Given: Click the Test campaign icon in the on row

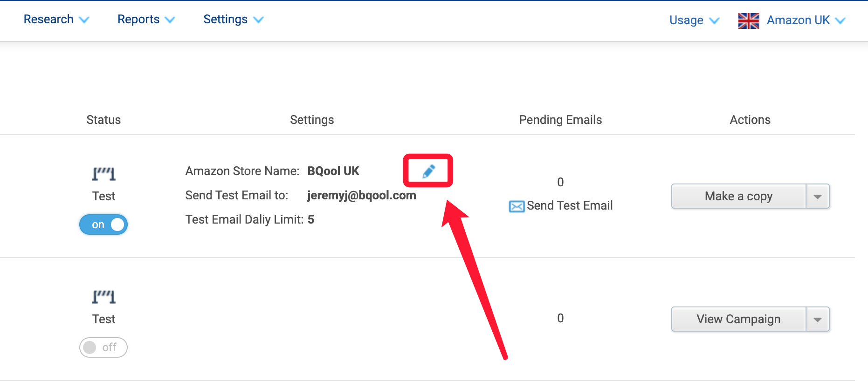Looking at the screenshot, I should point(103,174).
